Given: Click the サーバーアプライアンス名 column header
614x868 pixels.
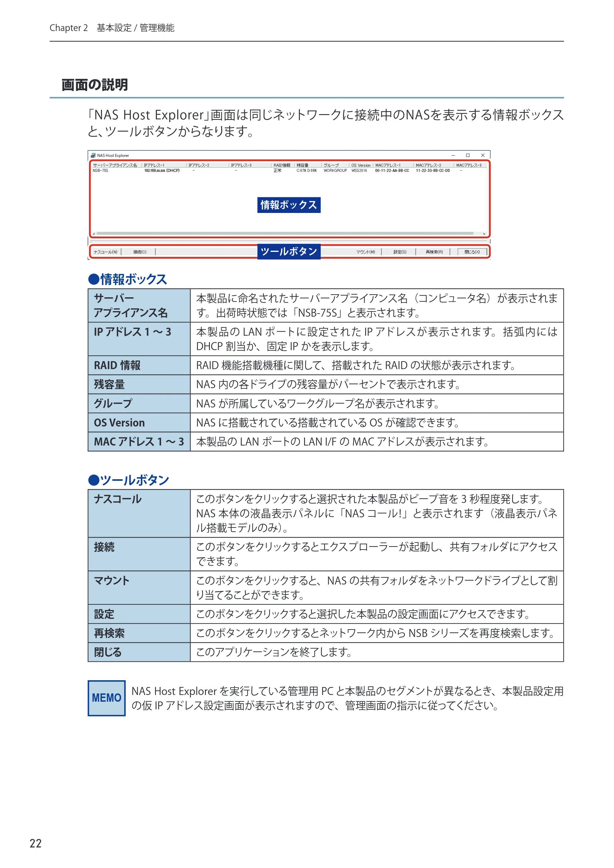Looking at the screenshot, I should (x=117, y=165).
